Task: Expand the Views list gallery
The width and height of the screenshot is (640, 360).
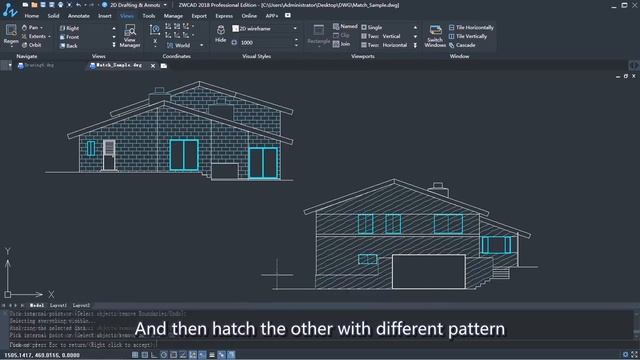Action: coord(114,45)
